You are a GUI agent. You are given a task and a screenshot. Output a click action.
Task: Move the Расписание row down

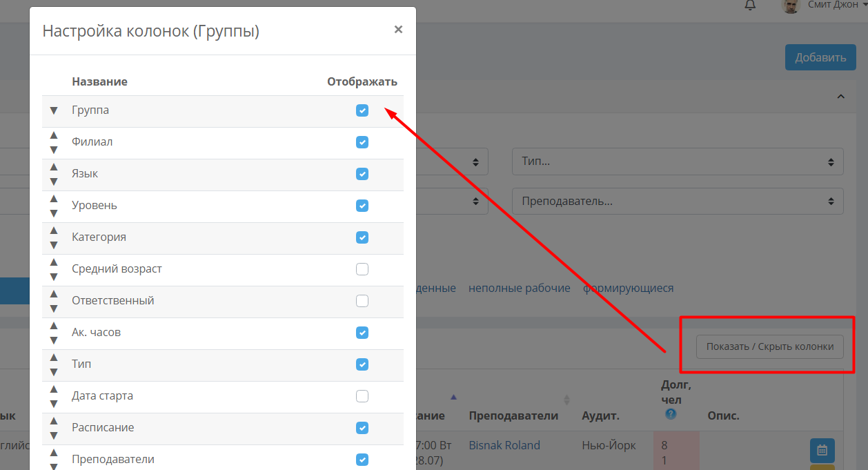tap(54, 435)
